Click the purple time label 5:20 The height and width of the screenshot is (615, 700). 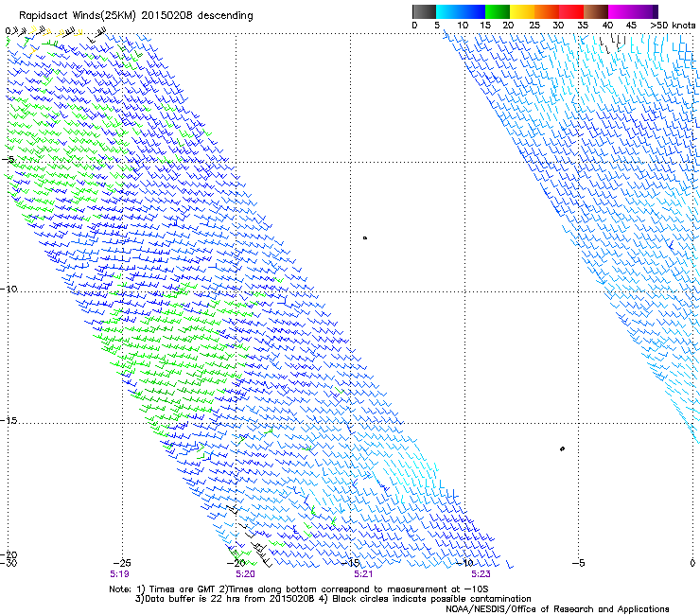pyautogui.click(x=245, y=574)
